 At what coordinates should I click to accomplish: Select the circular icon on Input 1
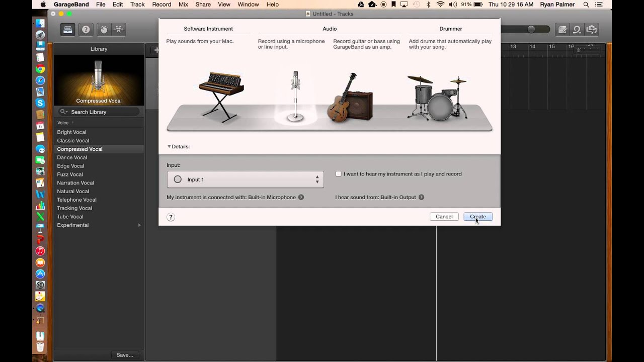(x=178, y=179)
